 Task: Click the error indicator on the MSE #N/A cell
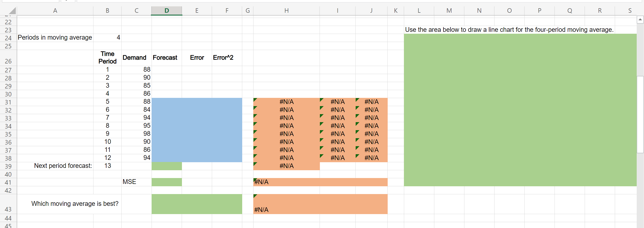255,180
